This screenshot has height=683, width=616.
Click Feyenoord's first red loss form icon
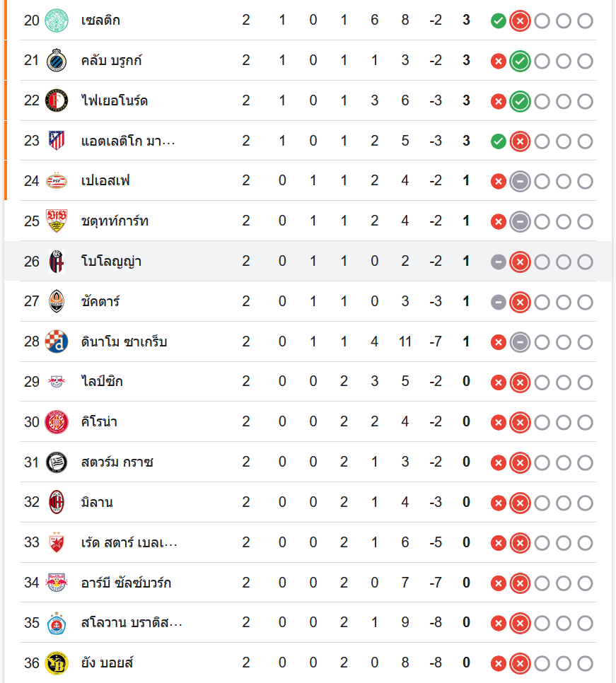coord(499,101)
